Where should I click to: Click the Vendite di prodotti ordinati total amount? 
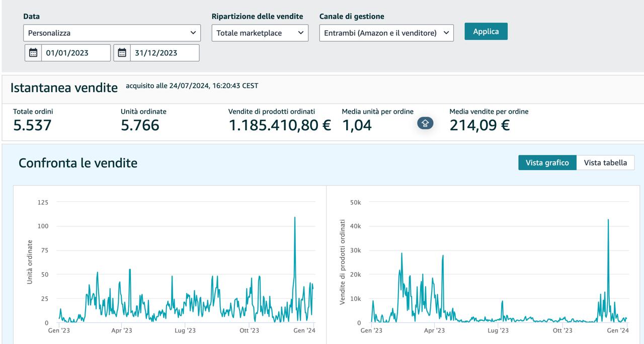[279, 125]
